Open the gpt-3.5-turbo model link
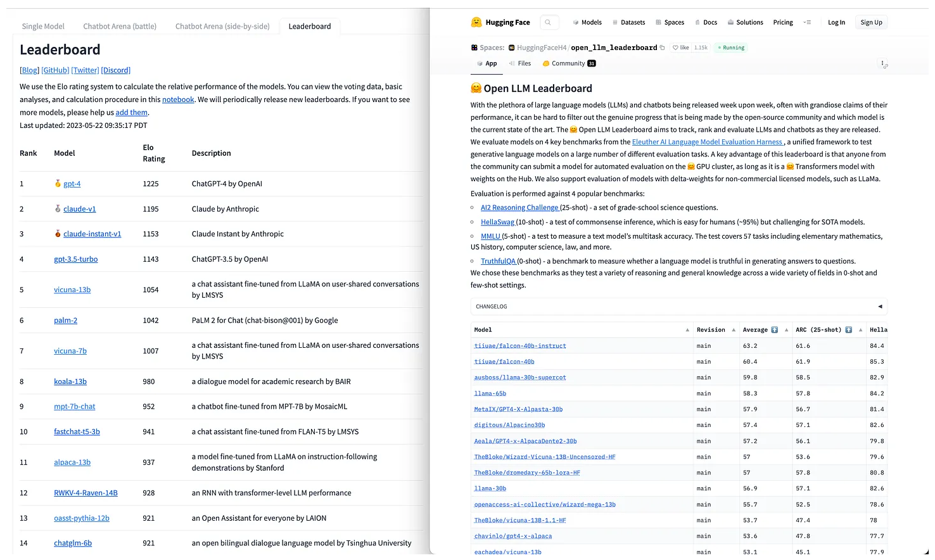The width and height of the screenshot is (935, 560). pos(76,259)
